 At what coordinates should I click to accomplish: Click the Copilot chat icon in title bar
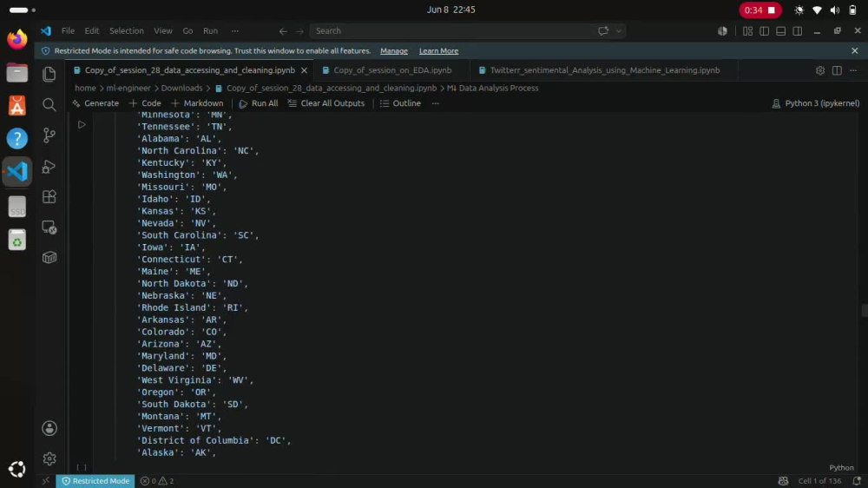pos(603,31)
